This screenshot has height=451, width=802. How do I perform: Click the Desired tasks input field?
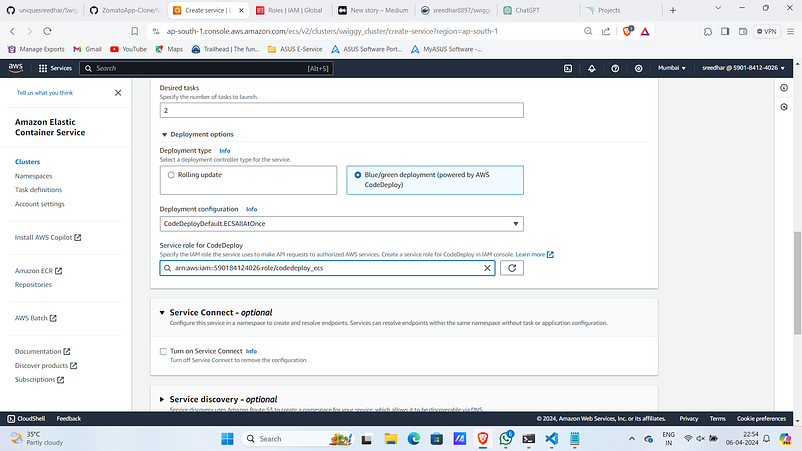coord(341,110)
